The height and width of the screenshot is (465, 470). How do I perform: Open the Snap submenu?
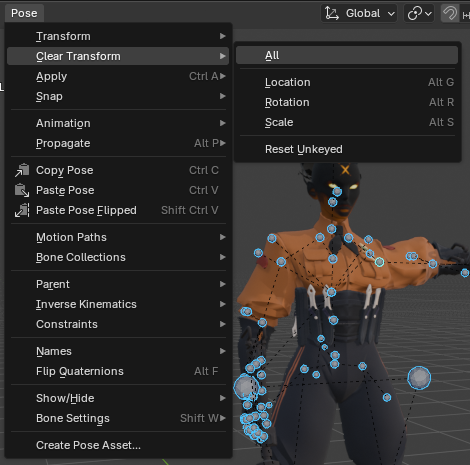(x=118, y=96)
